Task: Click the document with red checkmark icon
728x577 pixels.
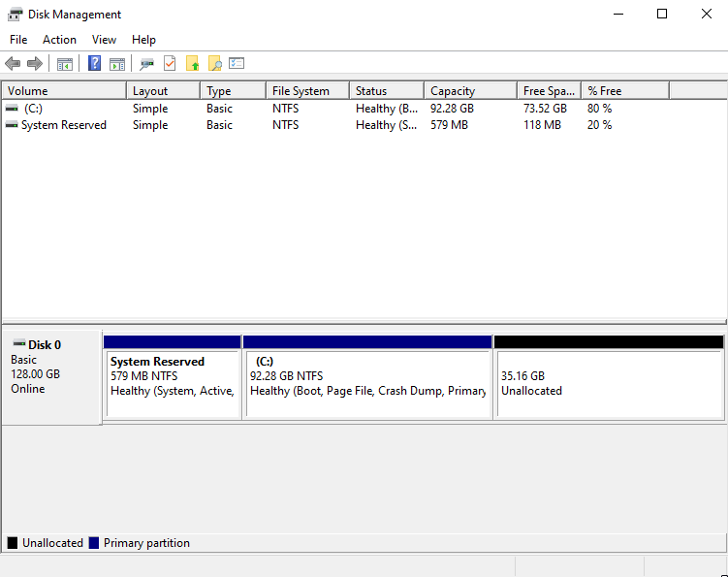Action: click(170, 63)
